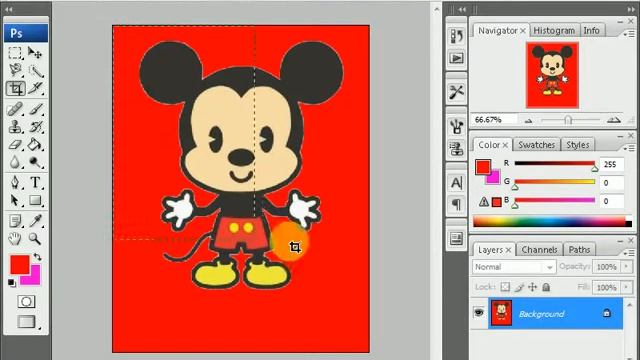Select the Move tool
This screenshot has width=640, height=360.
(35, 53)
